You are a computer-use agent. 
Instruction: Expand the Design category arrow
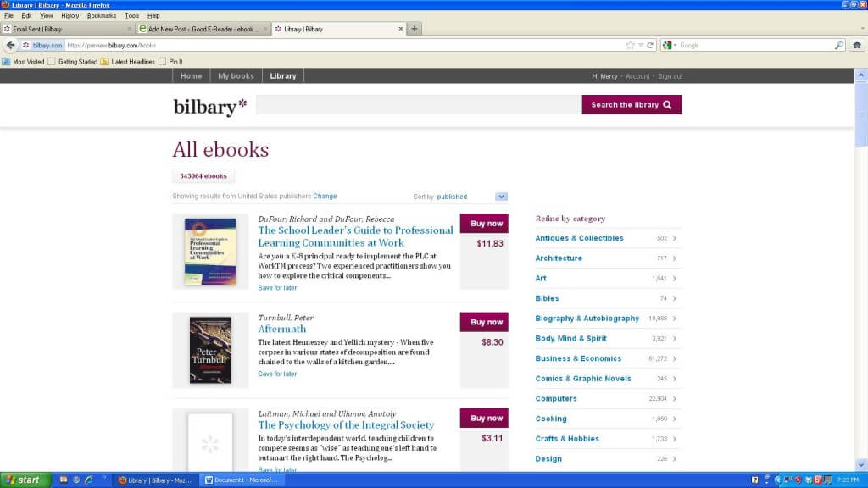674,459
